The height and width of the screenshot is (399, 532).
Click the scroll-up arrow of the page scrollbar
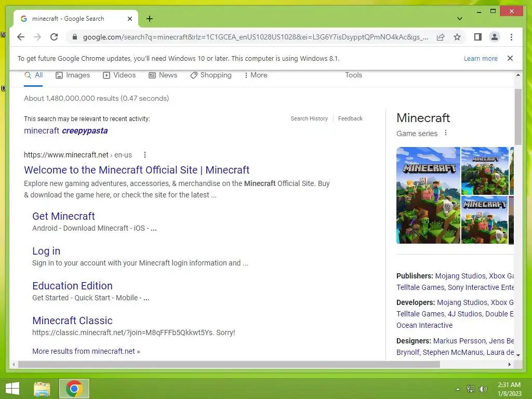pyautogui.click(x=518, y=75)
